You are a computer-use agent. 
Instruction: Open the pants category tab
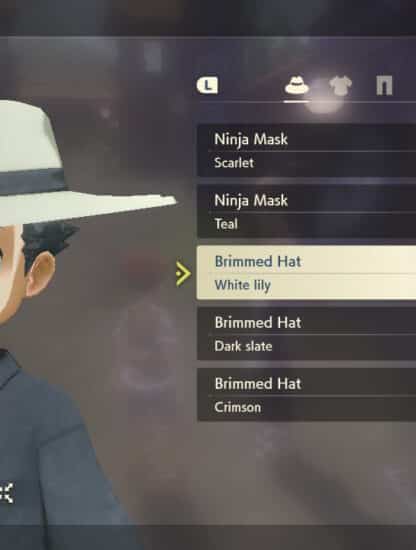(384, 86)
